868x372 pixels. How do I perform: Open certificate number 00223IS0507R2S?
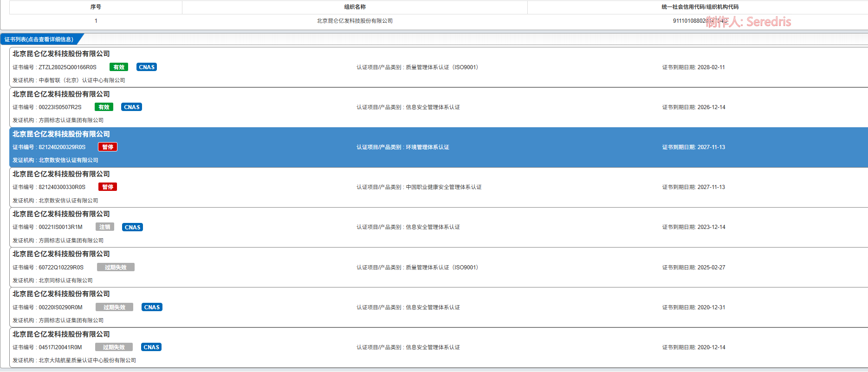coord(60,107)
